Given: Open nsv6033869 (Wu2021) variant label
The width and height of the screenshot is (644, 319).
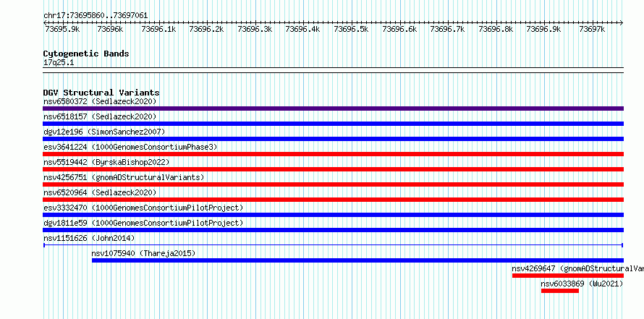Looking at the screenshot, I should tap(582, 284).
